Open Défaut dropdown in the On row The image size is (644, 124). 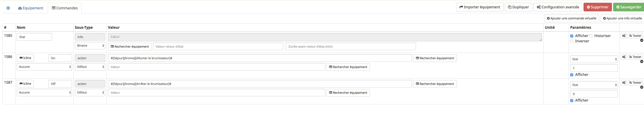tap(90, 67)
